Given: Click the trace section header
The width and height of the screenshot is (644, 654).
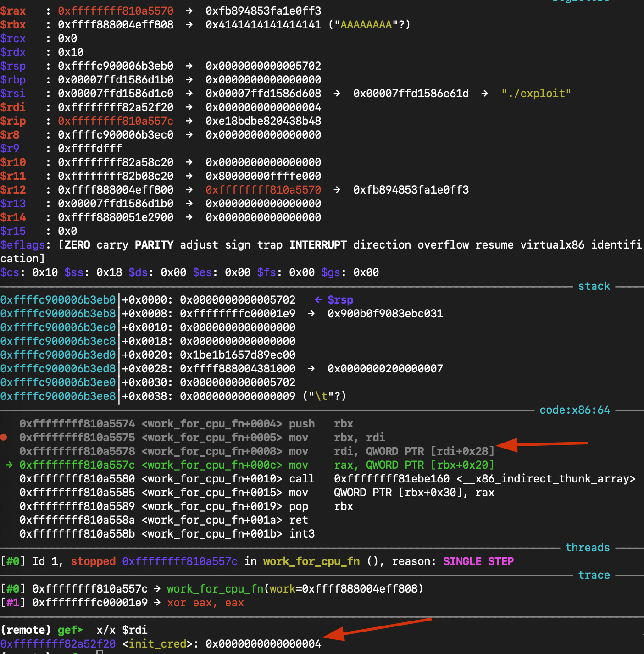Looking at the screenshot, I should pyautogui.click(x=594, y=575).
